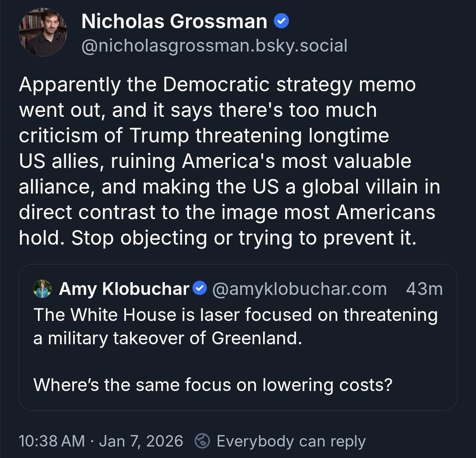This screenshot has height=458, width=476.
Task: Open the "Everybody can reply" setting label
Action: pyautogui.click(x=291, y=441)
